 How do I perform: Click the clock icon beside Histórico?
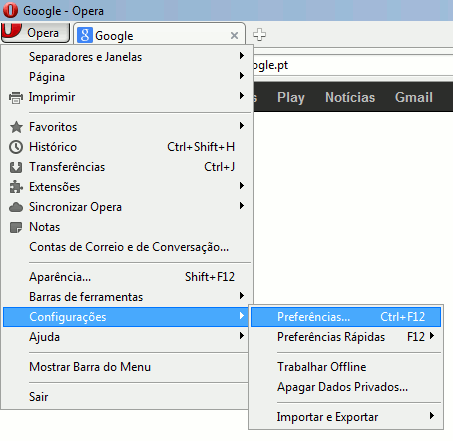tap(16, 147)
